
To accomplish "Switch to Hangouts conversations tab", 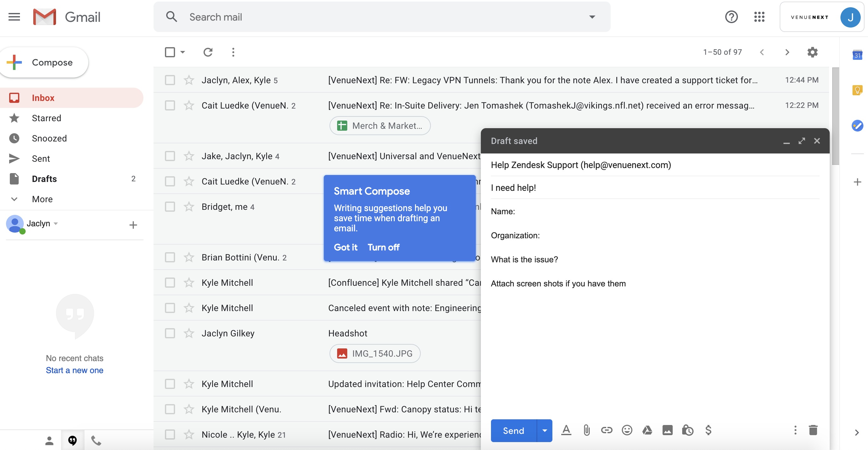I will [x=72, y=440].
